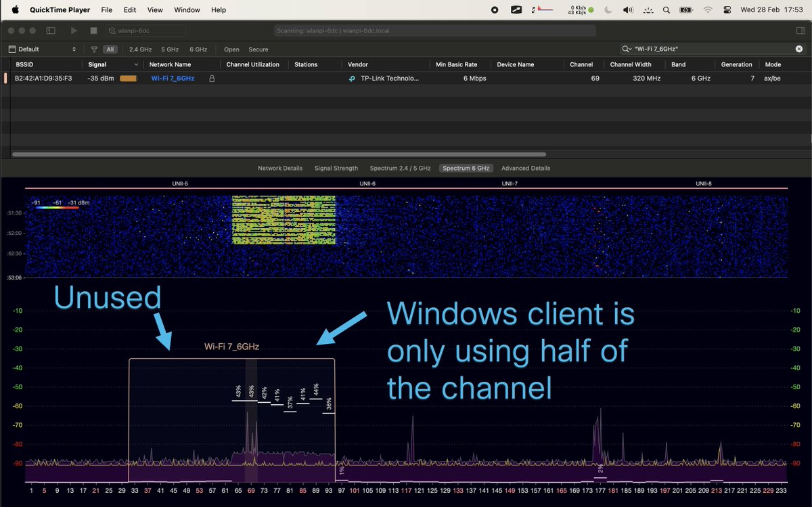Show only Secure networks
Viewport: 812px width, 507px height.
pyautogui.click(x=258, y=49)
